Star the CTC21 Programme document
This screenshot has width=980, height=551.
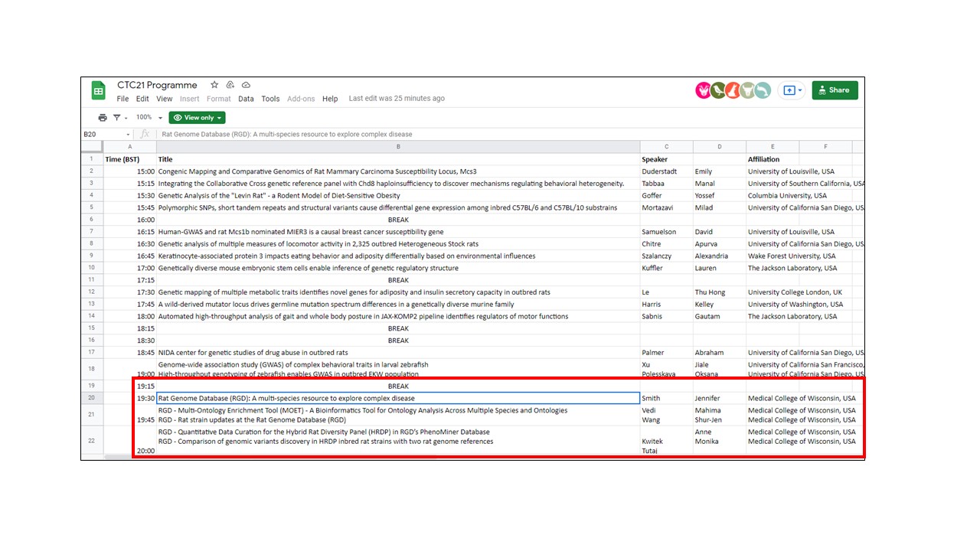214,85
